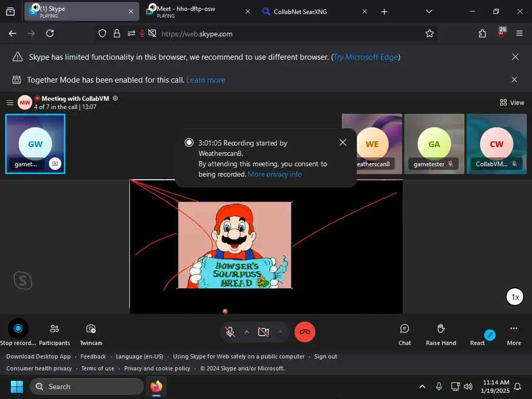Select the gametester GA participant tile
532x399 pixels.
434,144
